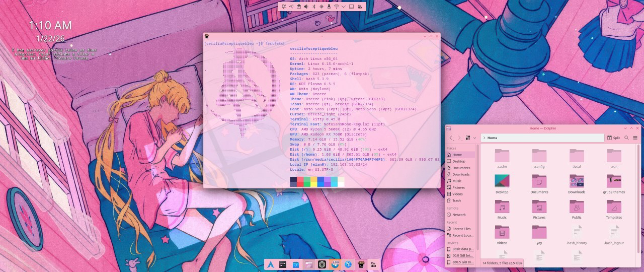Select Downloads in the Places sidebar
This screenshot has height=272, width=644.
pos(461,174)
